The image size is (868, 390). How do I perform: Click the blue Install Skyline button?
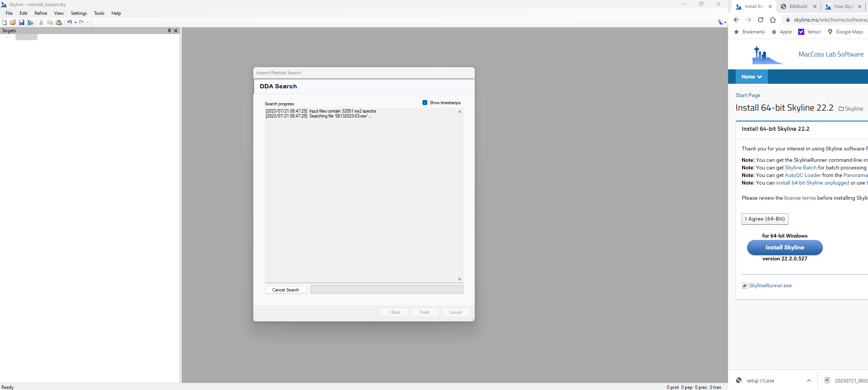click(785, 247)
